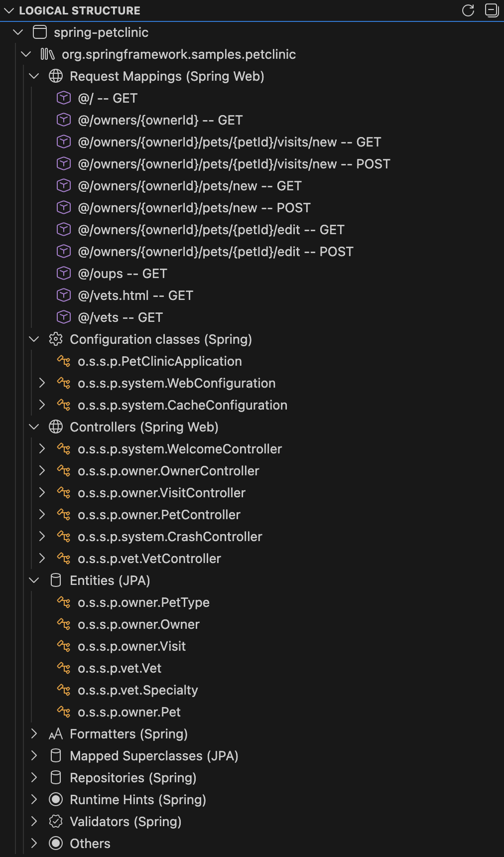Click the badge icon beside Validators (Spring)

tap(56, 822)
